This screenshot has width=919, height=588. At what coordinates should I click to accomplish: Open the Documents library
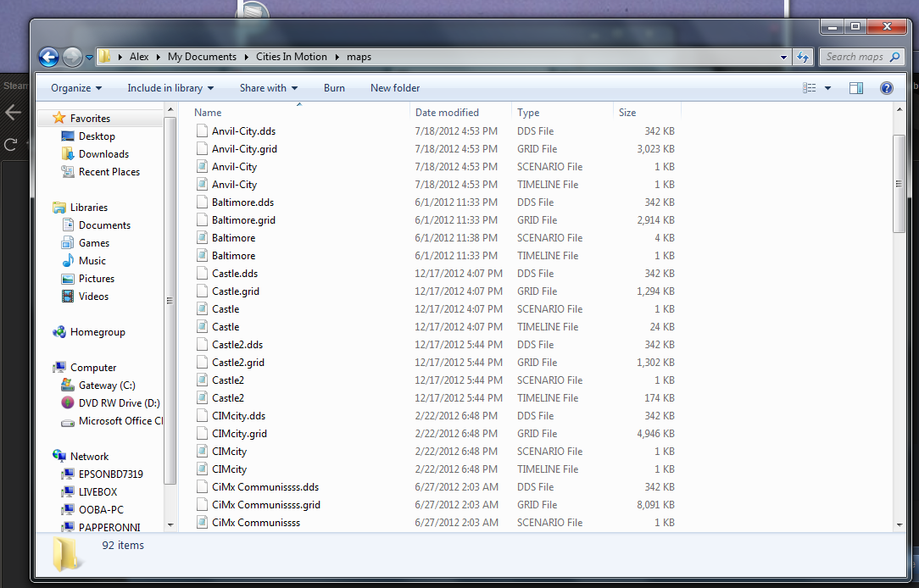96,225
